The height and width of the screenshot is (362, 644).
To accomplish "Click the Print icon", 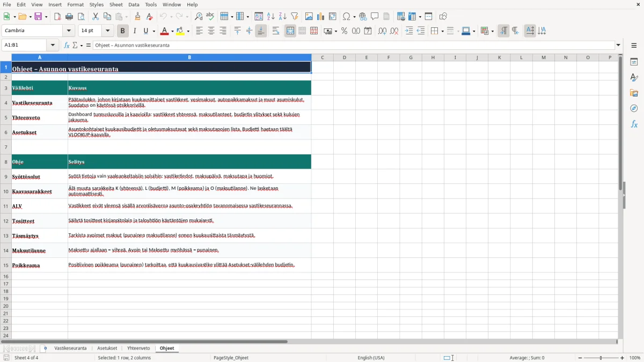I will (69, 17).
